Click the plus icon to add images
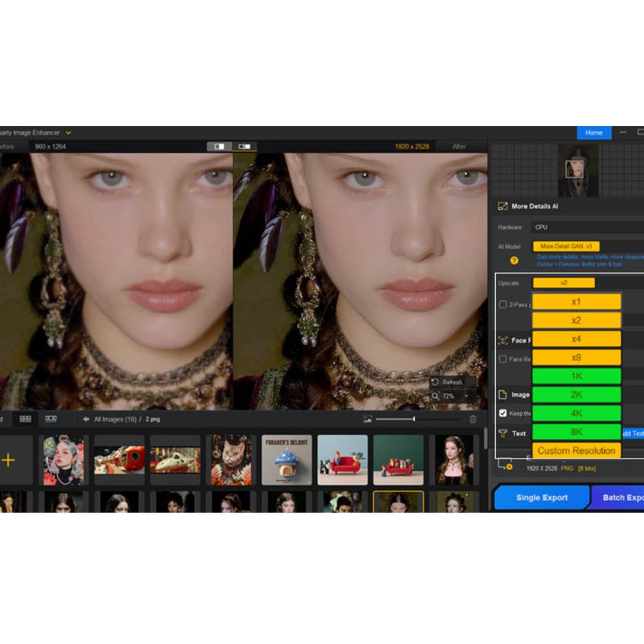The image size is (644, 644). click(8, 460)
